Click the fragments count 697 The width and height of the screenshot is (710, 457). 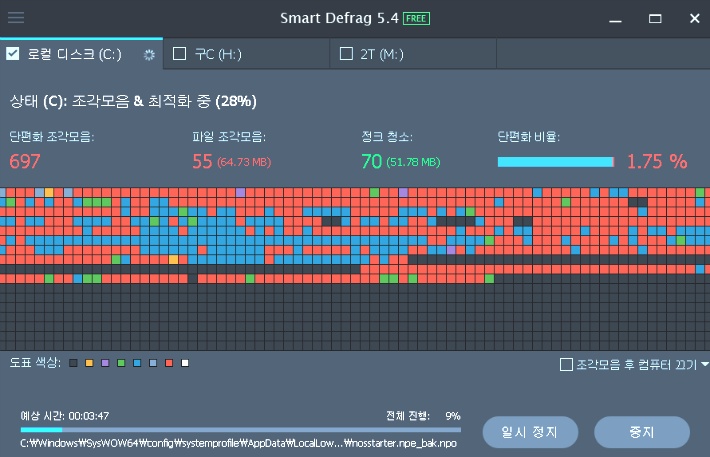pos(25,162)
